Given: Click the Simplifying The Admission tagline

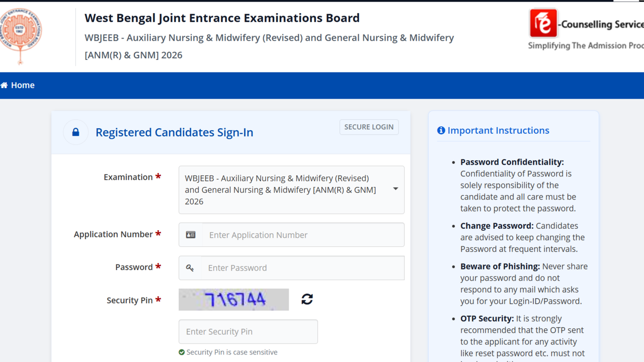Looking at the screenshot, I should click(x=586, y=46).
